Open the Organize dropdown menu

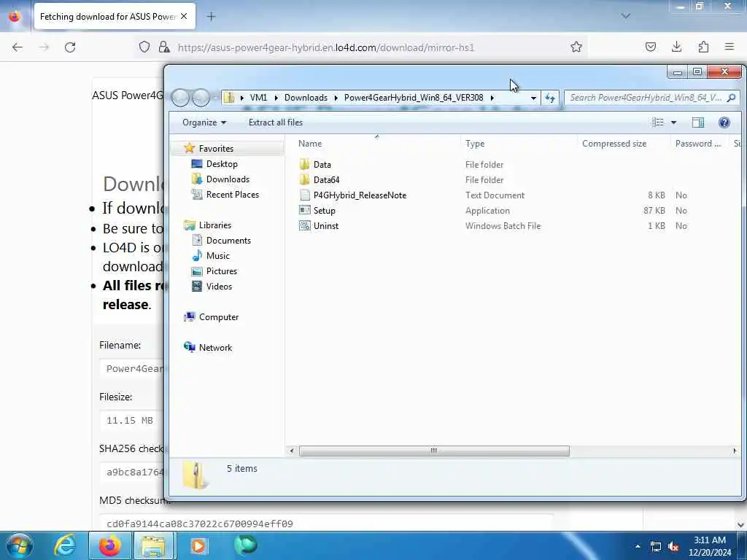(x=204, y=122)
